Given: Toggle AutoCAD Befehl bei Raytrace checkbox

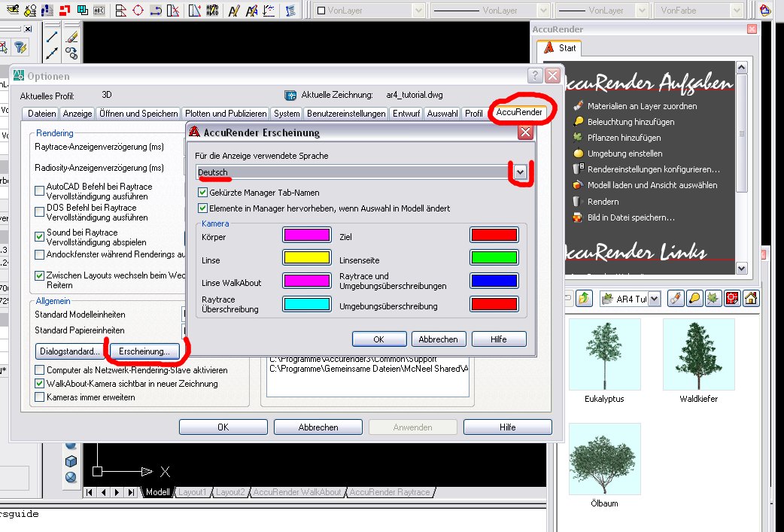Looking at the screenshot, I should (x=39, y=190).
